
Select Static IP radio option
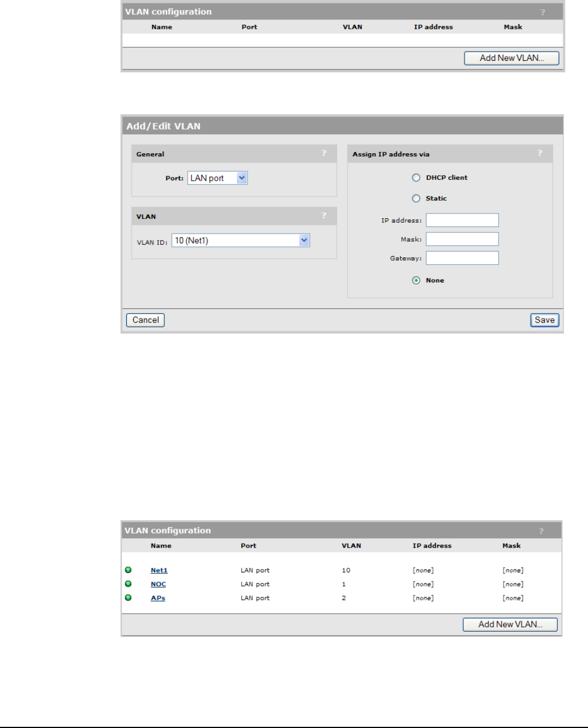click(x=416, y=199)
